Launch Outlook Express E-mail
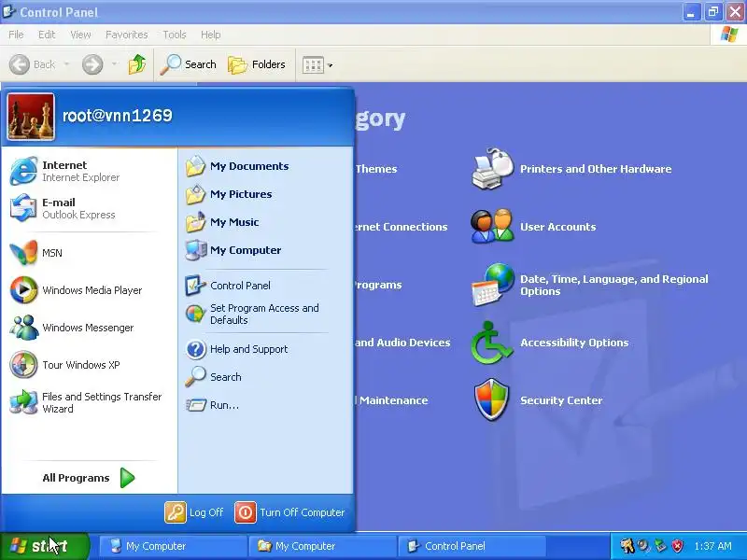The height and width of the screenshot is (560, 747). (x=89, y=208)
